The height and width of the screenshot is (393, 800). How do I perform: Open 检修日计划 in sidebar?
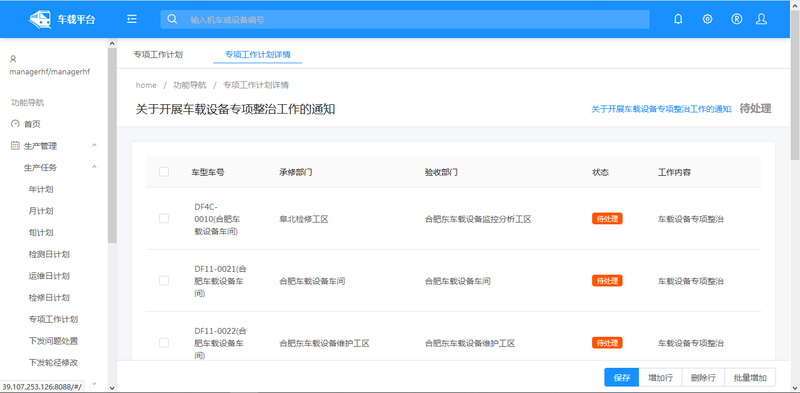(49, 298)
